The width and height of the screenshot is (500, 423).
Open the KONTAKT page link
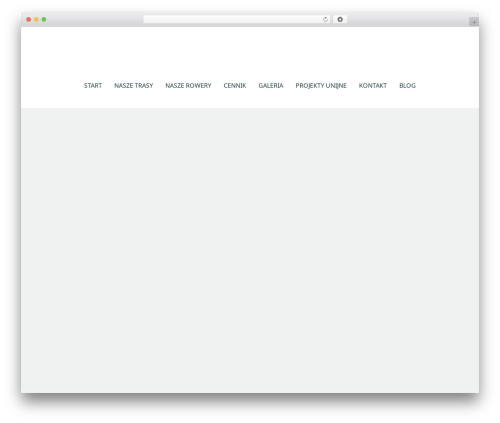373,86
